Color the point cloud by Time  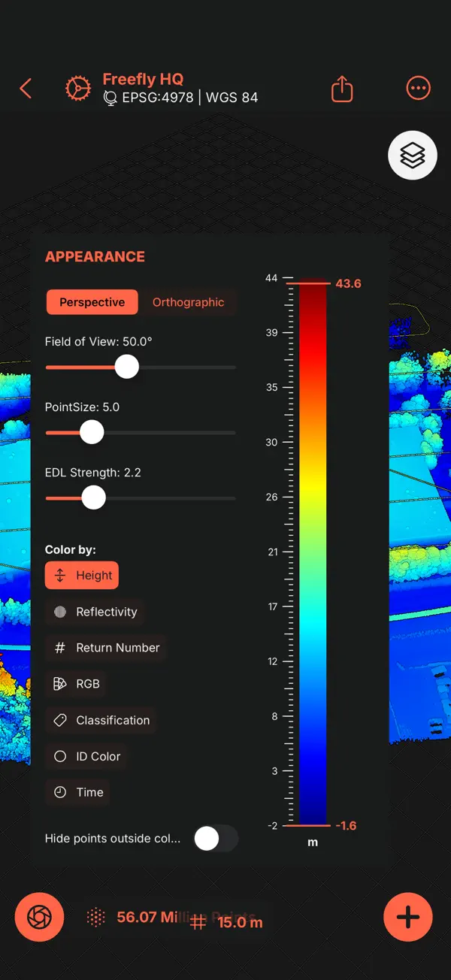pyautogui.click(x=78, y=792)
